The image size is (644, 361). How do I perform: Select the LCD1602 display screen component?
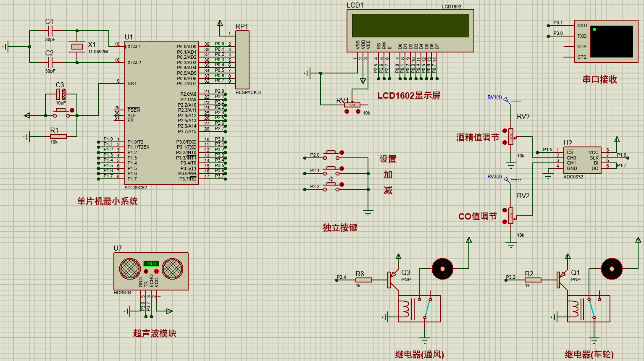tap(410, 31)
